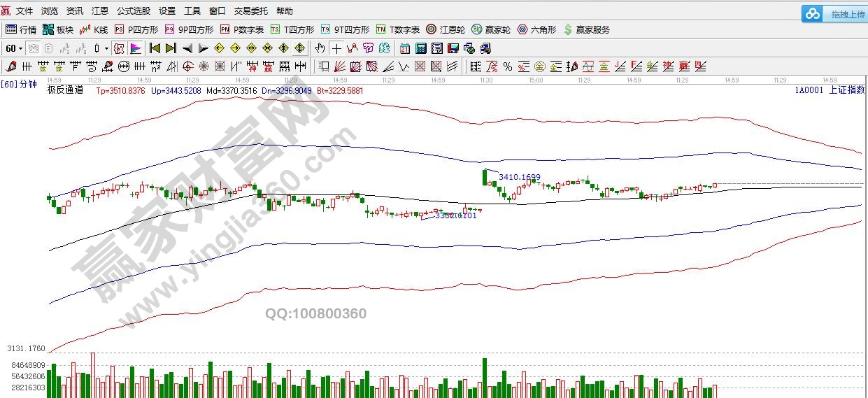The width and height of the screenshot is (868, 398).
Task: Switch to the K线 candlestick chart
Action: click(x=94, y=29)
